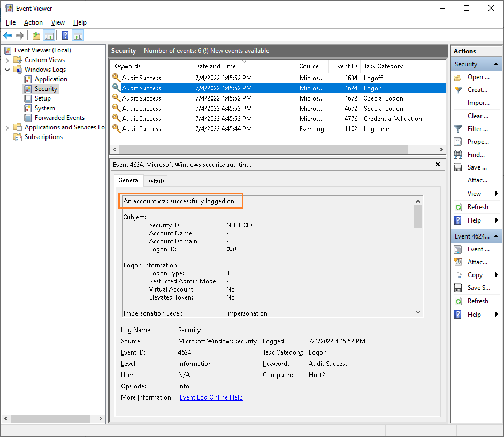504x437 pixels.
Task: Switch to the Details tab
Action: (x=155, y=181)
